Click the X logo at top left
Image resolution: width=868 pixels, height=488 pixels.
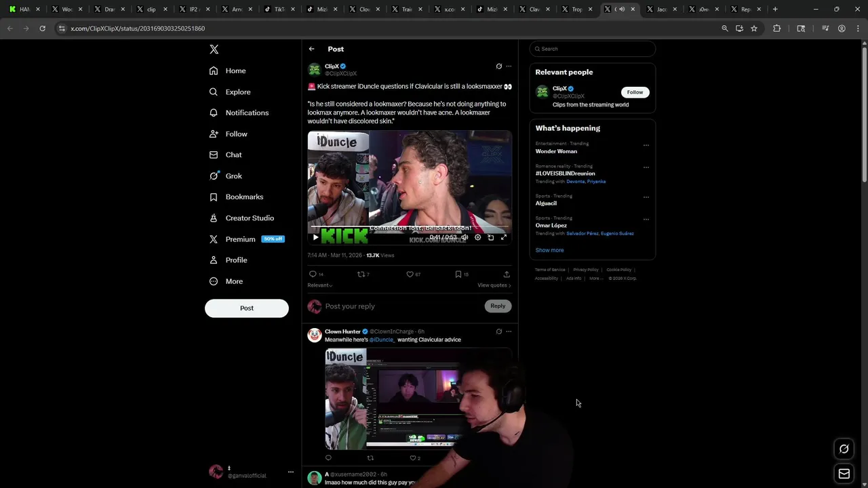(214, 49)
